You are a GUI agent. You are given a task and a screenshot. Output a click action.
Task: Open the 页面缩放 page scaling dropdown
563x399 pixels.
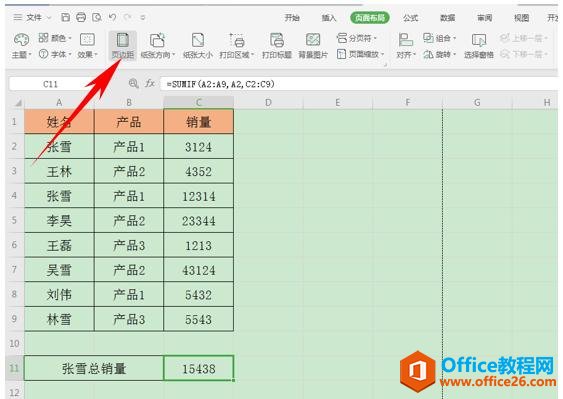[360, 54]
